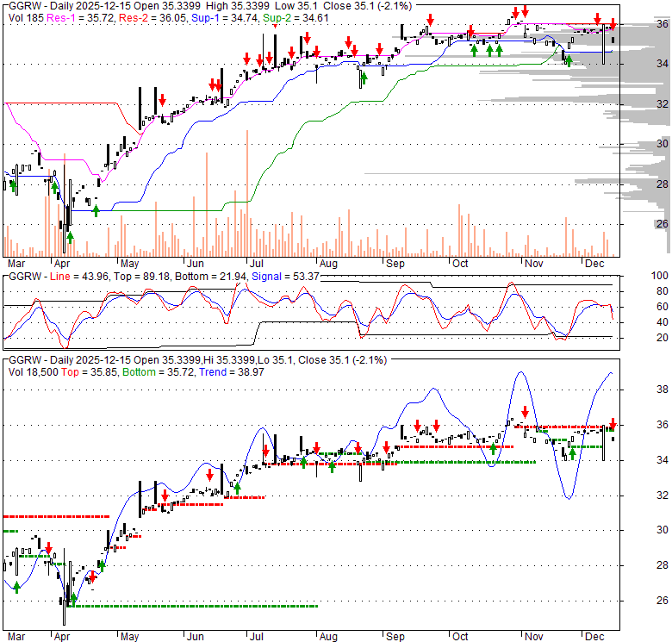Click the 36 price label on top chart axis
This screenshot has width=672, height=642.
click(x=663, y=24)
